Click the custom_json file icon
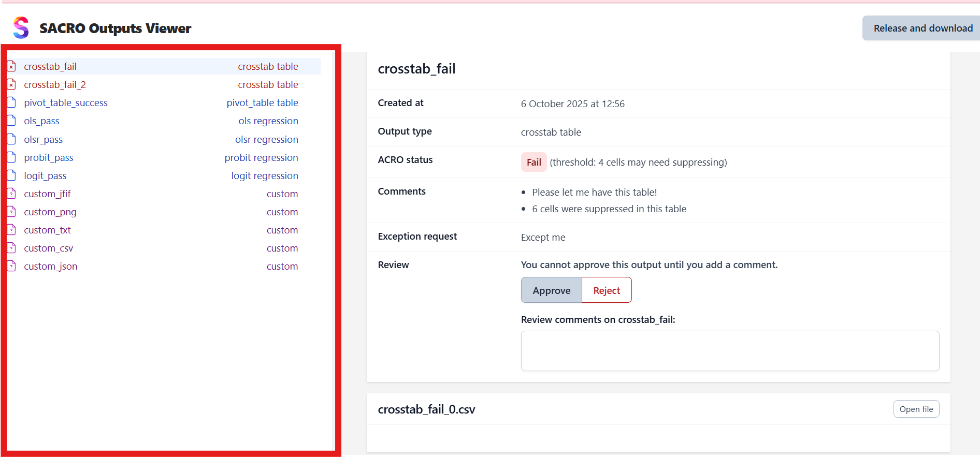This screenshot has height=457, width=980. (x=11, y=266)
